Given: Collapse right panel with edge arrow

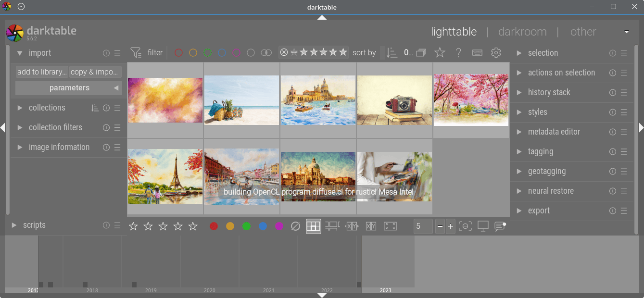Looking at the screenshot, I should click(641, 128).
